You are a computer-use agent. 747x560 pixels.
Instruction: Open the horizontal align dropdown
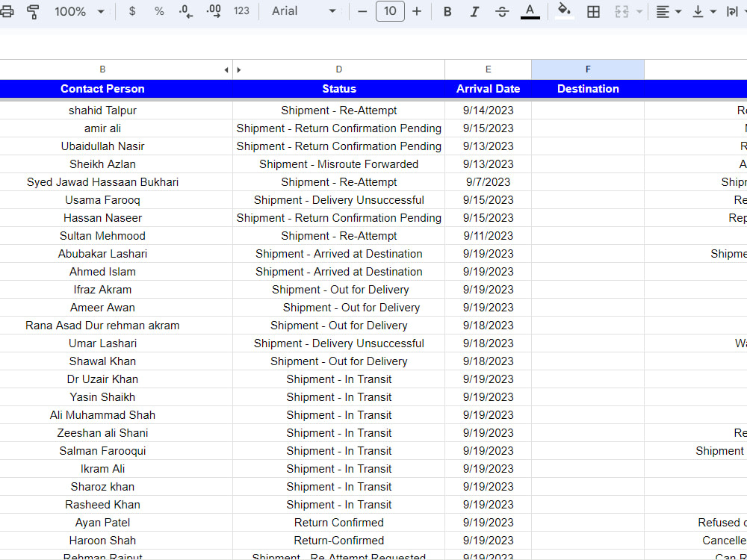[667, 11]
